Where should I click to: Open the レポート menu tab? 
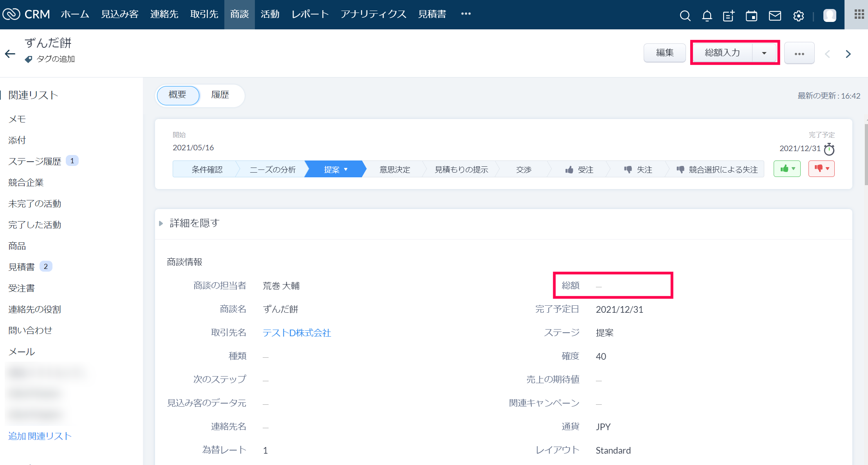point(310,14)
